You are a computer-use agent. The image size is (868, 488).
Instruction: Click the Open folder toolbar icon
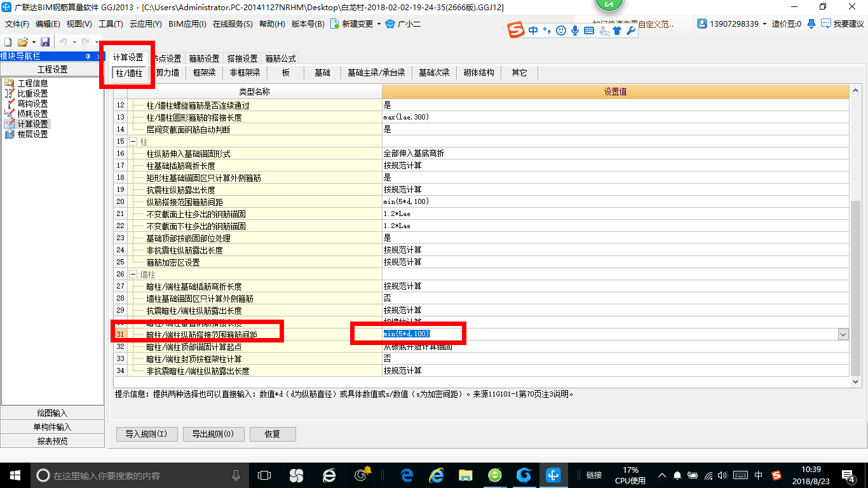[x=22, y=42]
